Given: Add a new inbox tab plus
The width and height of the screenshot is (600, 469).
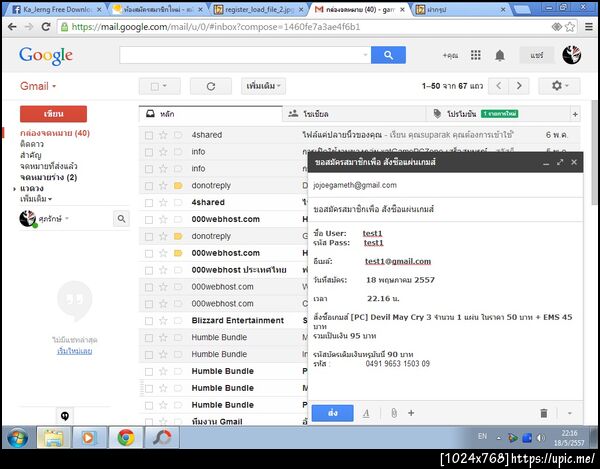Looking at the screenshot, I should [575, 114].
